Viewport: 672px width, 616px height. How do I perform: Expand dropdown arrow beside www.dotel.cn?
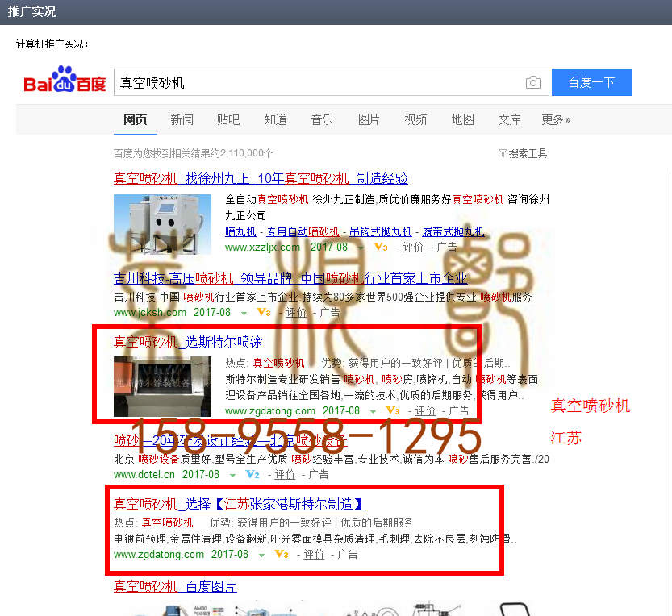(x=232, y=476)
